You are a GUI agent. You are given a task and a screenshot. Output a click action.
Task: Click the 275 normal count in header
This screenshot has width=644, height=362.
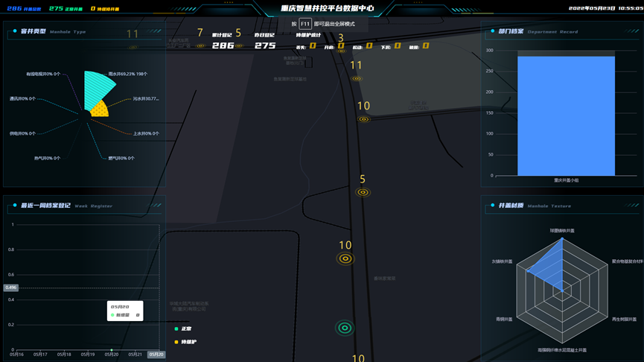tap(56, 9)
